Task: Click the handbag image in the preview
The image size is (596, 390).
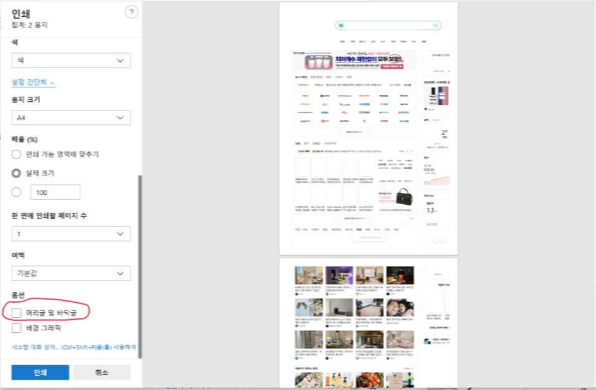Action: pos(404,197)
